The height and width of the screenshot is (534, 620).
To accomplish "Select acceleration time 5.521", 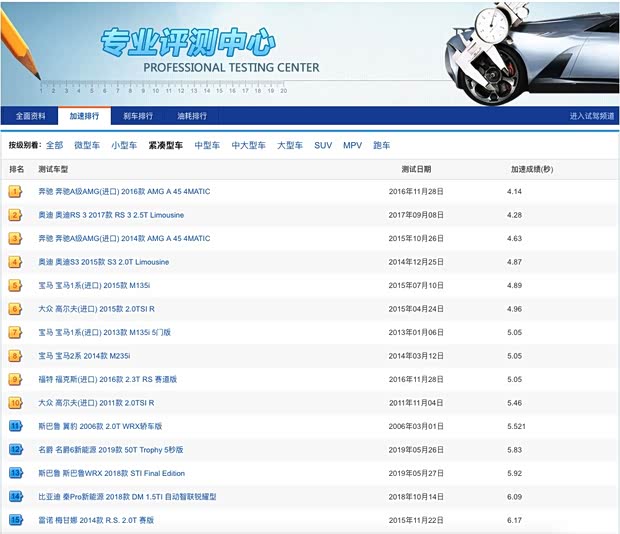I will point(516,426).
